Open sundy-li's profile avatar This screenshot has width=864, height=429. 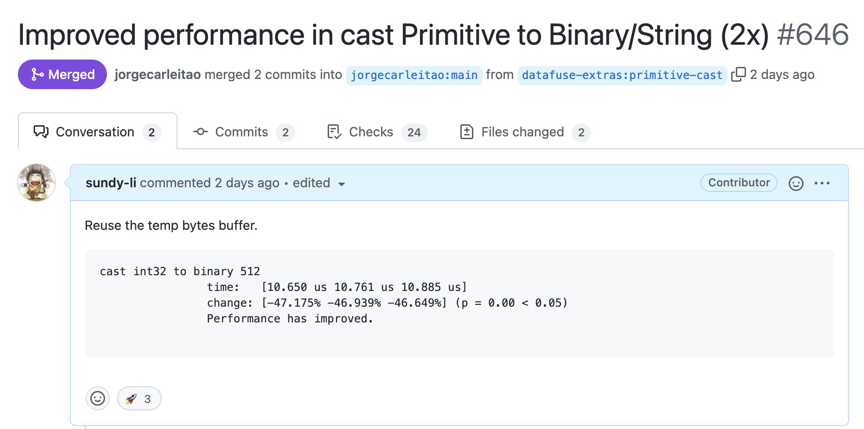tap(37, 183)
